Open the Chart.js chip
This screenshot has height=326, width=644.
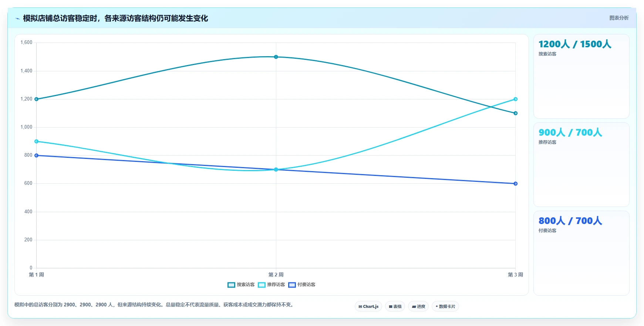368,306
